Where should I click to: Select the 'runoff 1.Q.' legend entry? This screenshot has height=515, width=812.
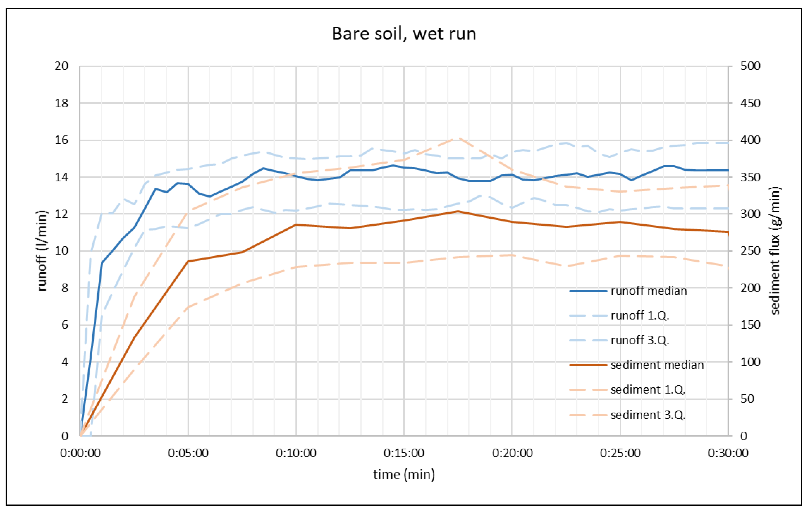640,315
